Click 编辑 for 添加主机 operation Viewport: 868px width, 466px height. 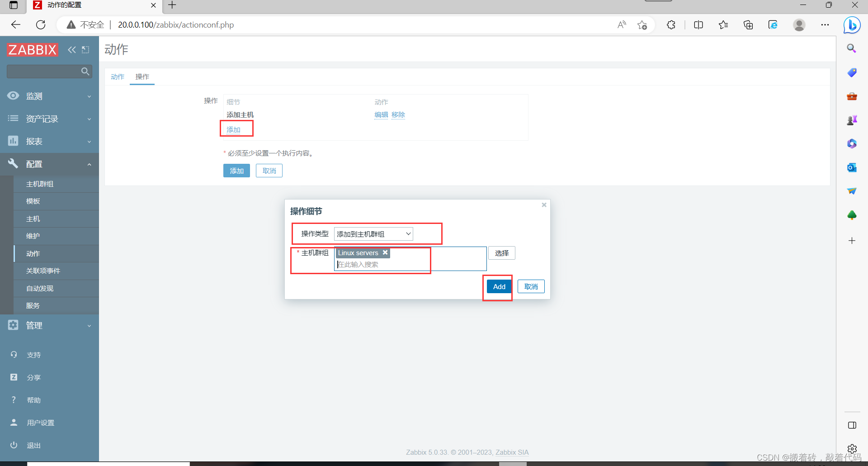pos(381,115)
